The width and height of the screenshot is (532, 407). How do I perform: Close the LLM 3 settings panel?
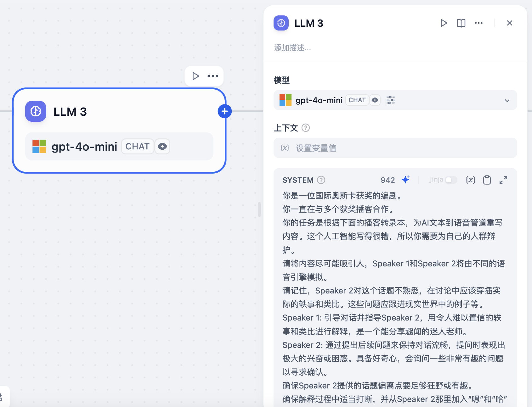[510, 23]
